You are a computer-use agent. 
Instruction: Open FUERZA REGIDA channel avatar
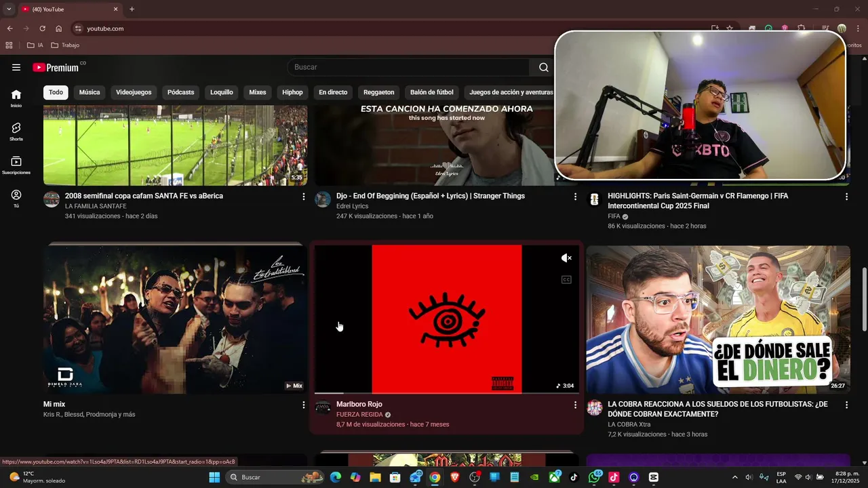pos(323,407)
